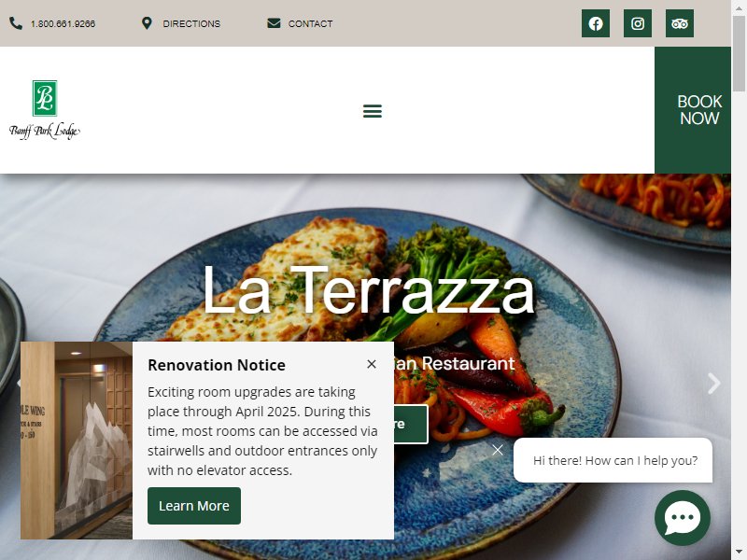Click the envelope icon
The width and height of the screenshot is (747, 560).
[x=274, y=23]
